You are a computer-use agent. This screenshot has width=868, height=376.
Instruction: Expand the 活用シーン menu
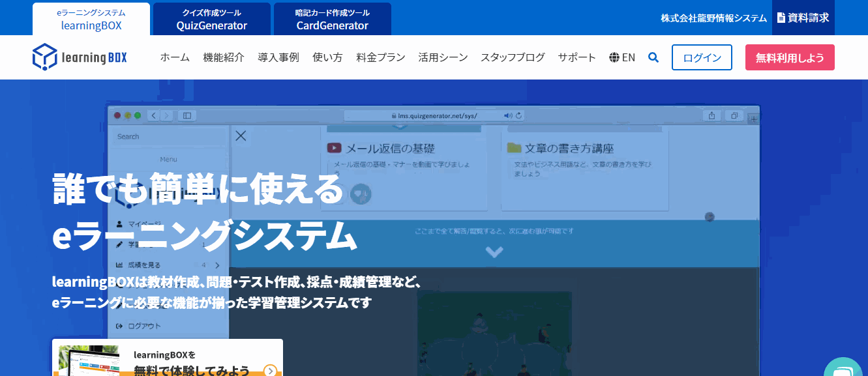click(443, 57)
